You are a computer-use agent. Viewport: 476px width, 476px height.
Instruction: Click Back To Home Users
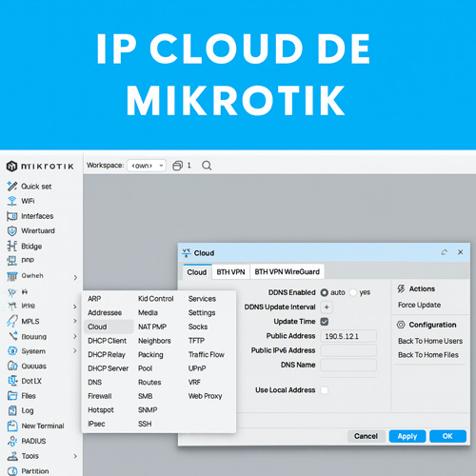(x=430, y=341)
